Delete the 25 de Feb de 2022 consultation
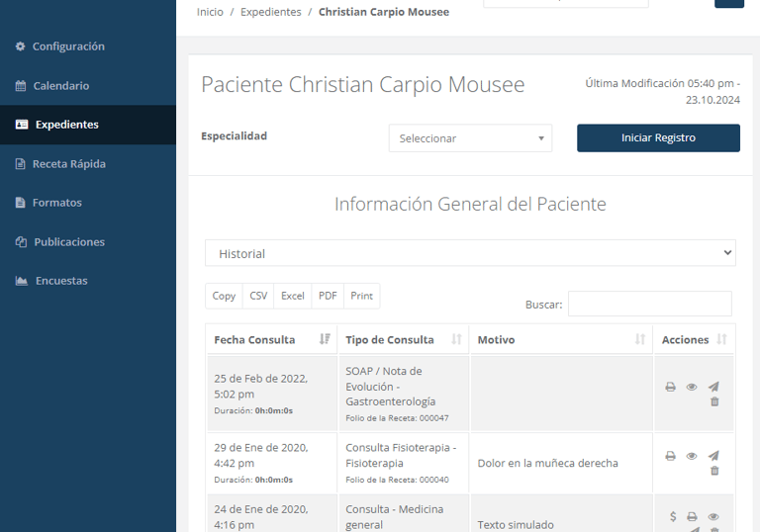760x532 pixels. [x=714, y=401]
